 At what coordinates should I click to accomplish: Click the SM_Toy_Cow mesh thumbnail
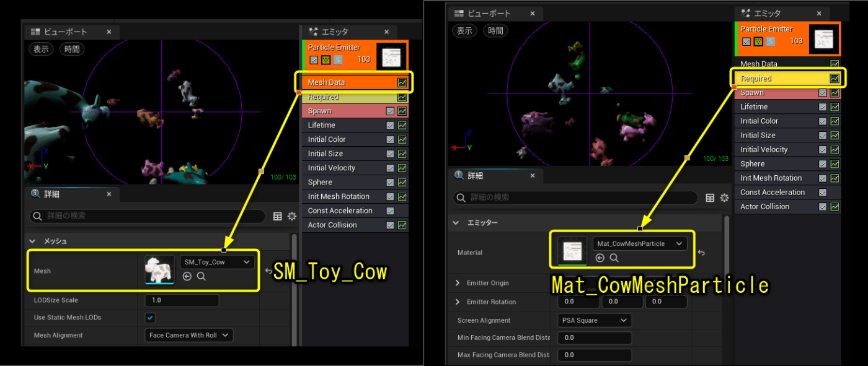[159, 271]
